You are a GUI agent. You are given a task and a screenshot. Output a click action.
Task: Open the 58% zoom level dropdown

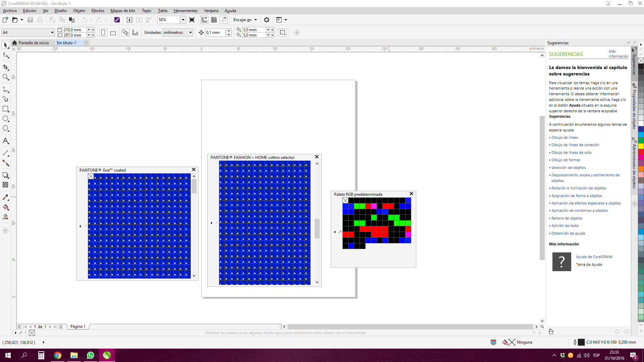183,20
